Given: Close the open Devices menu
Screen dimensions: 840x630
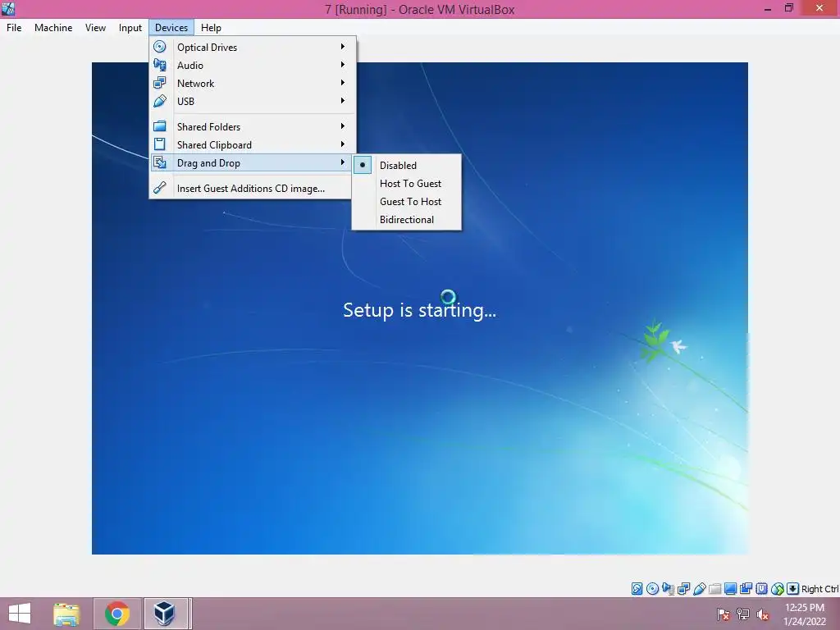Looking at the screenshot, I should coord(171,28).
